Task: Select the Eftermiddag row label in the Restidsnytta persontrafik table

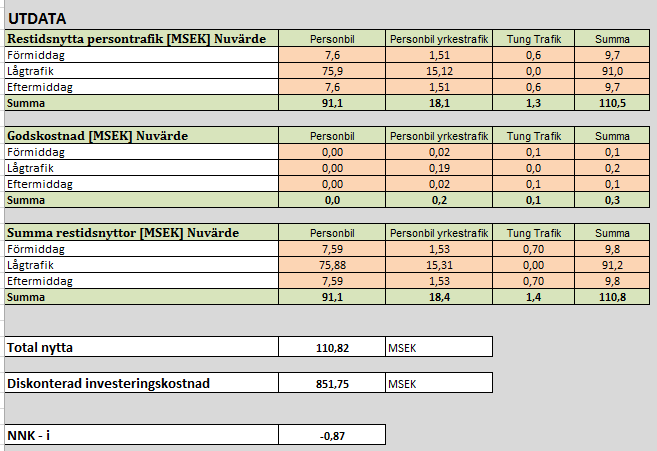Action: point(142,87)
